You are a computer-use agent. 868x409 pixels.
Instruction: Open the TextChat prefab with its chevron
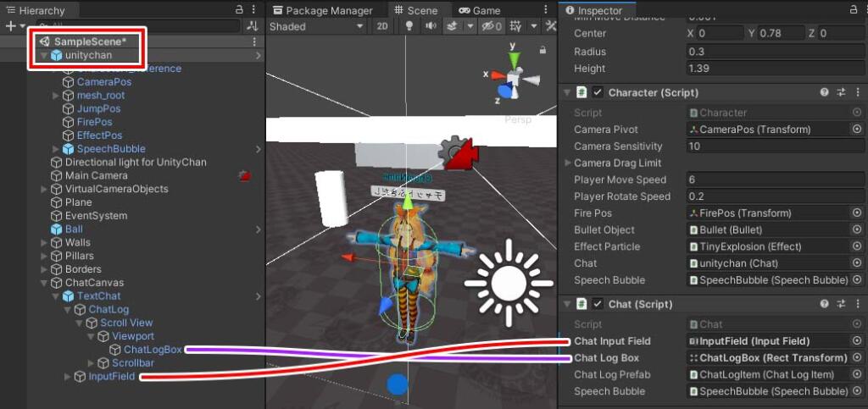pyautogui.click(x=258, y=296)
